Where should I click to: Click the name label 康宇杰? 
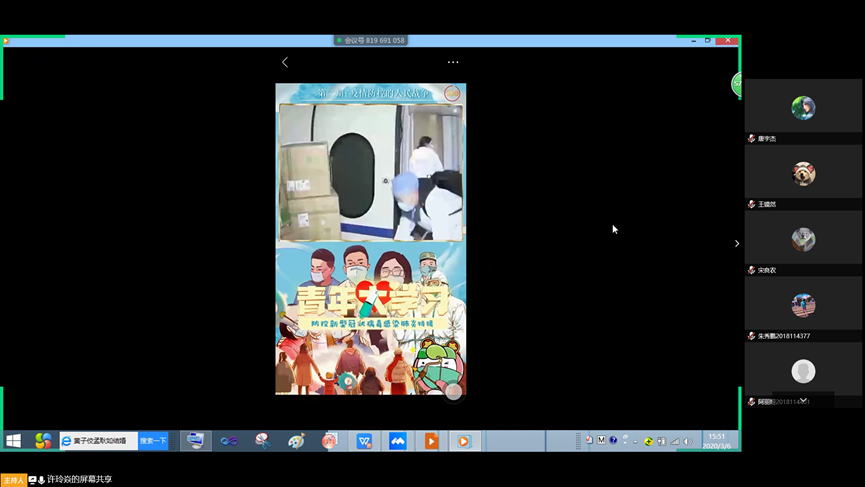[x=767, y=138]
